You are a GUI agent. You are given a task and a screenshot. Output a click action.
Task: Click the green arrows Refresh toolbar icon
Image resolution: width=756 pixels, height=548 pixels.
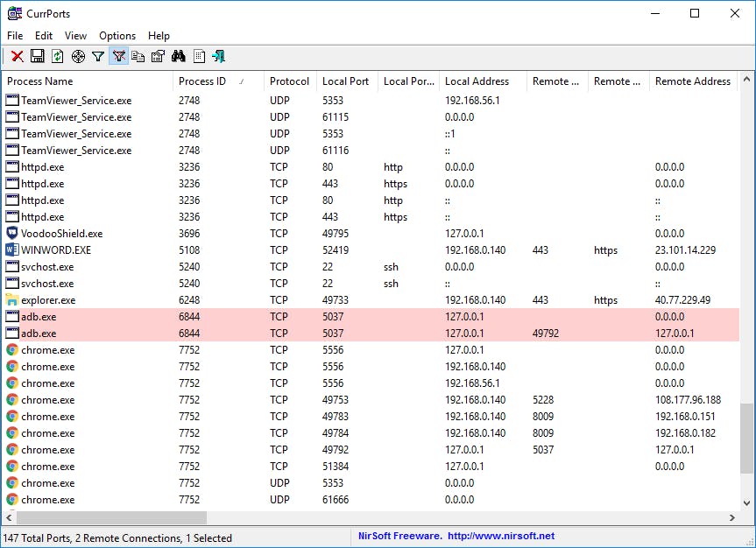[58, 56]
